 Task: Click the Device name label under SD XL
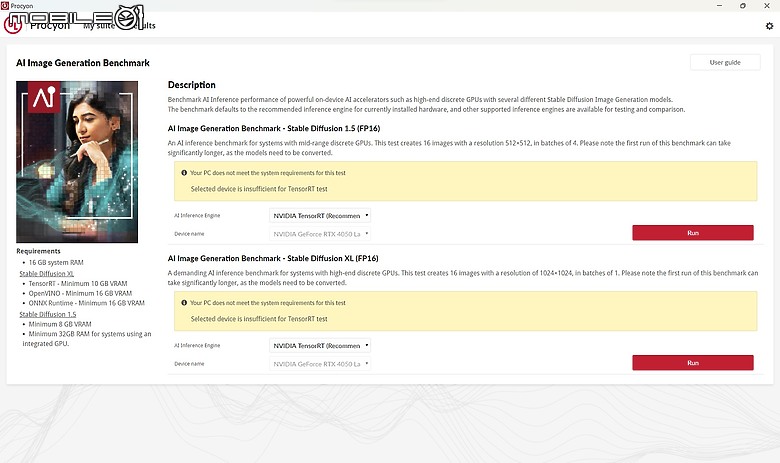[x=189, y=364]
